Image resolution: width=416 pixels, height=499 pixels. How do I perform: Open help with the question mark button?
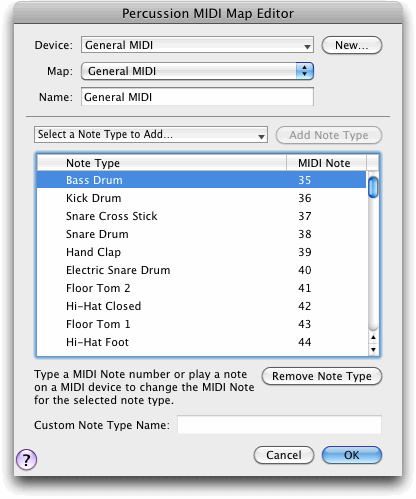coord(26,460)
